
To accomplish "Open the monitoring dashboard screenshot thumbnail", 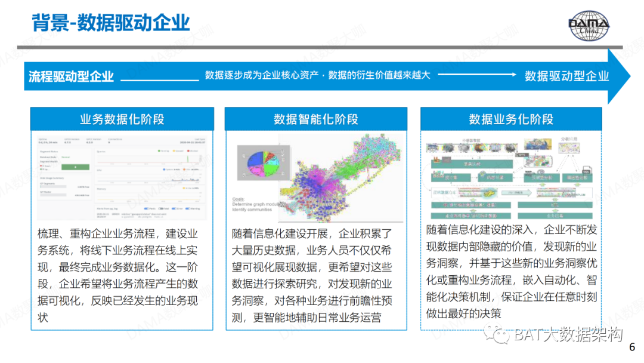I will tap(122, 177).
